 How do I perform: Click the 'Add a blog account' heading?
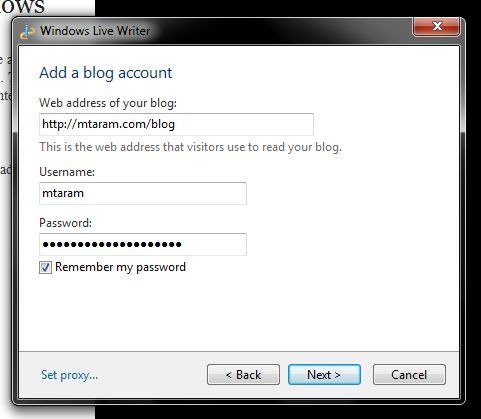click(x=106, y=73)
